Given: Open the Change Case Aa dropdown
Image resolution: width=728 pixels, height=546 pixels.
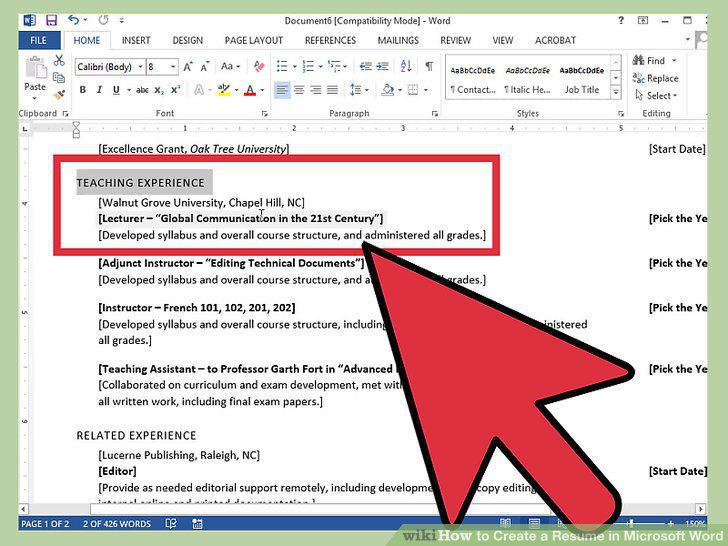Looking at the screenshot, I should [x=231, y=66].
